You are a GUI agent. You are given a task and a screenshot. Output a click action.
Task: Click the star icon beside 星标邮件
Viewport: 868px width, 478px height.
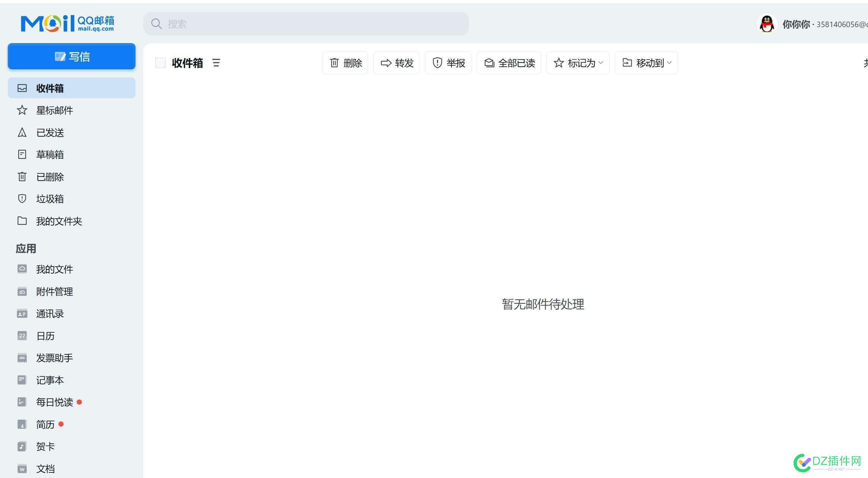tap(22, 110)
